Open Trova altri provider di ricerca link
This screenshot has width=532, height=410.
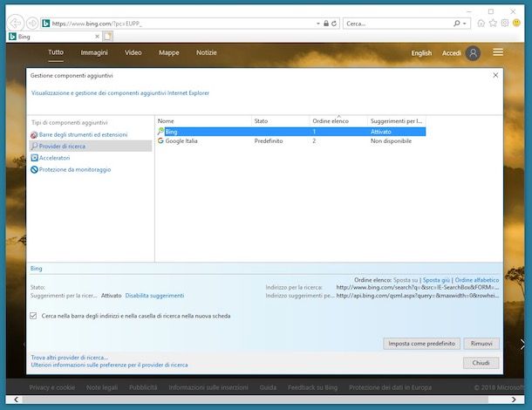coord(70,358)
